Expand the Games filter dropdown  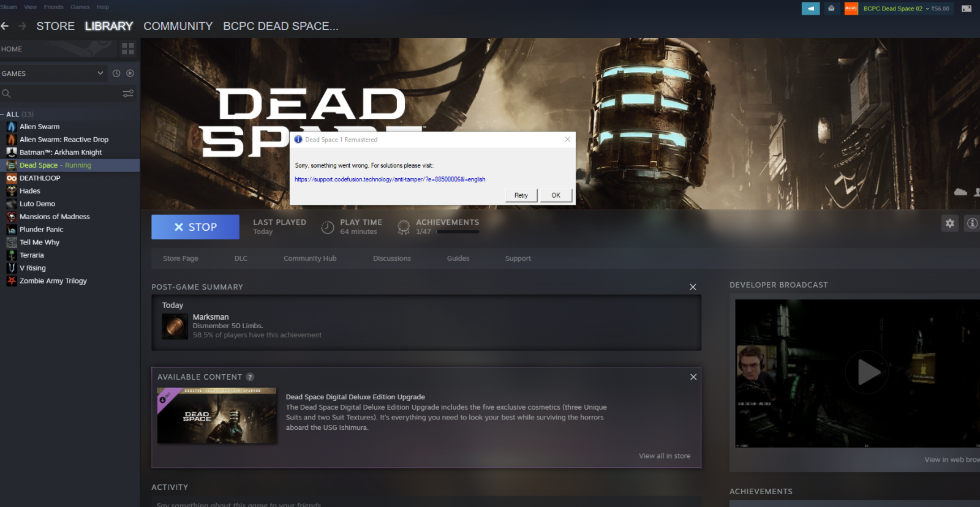100,73
